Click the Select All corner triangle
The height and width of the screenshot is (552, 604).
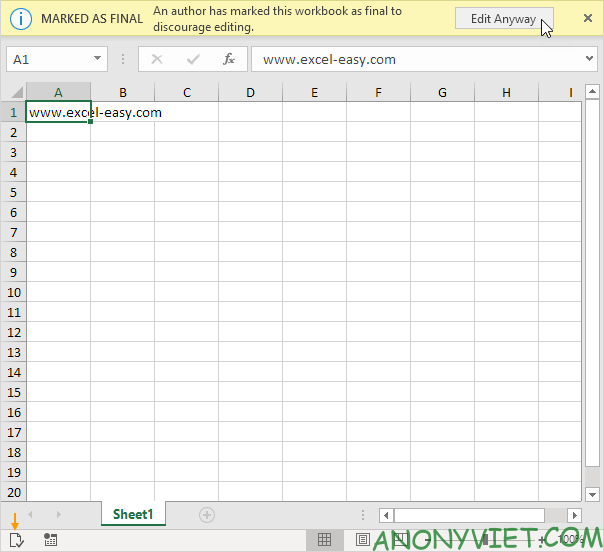pyautogui.click(x=14, y=93)
